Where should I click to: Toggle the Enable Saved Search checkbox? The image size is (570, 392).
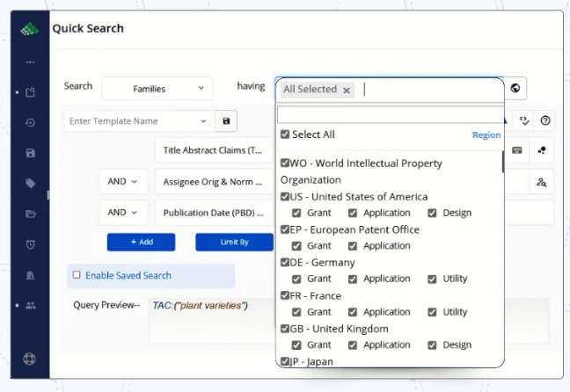(77, 275)
